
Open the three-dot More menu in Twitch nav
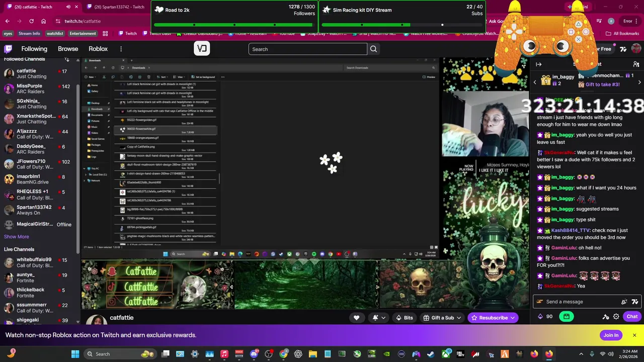coord(121,49)
